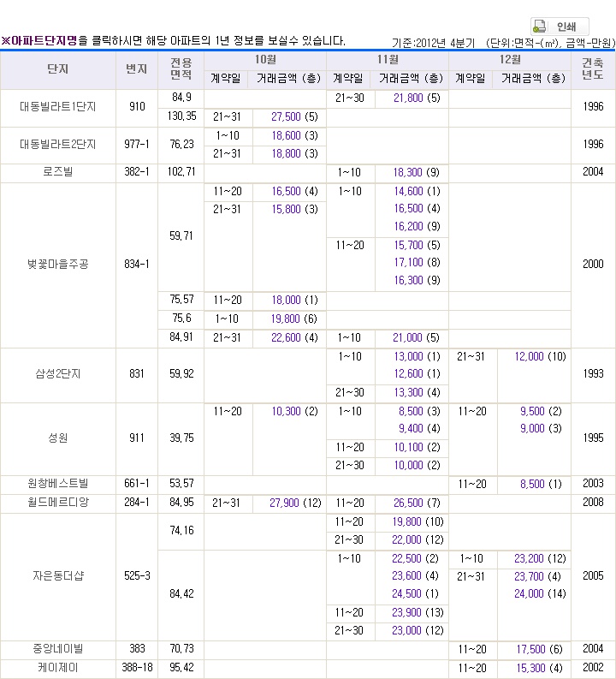The image size is (616, 679).
Task: Click the 15,800 (3) price
Action: pyautogui.click(x=294, y=210)
